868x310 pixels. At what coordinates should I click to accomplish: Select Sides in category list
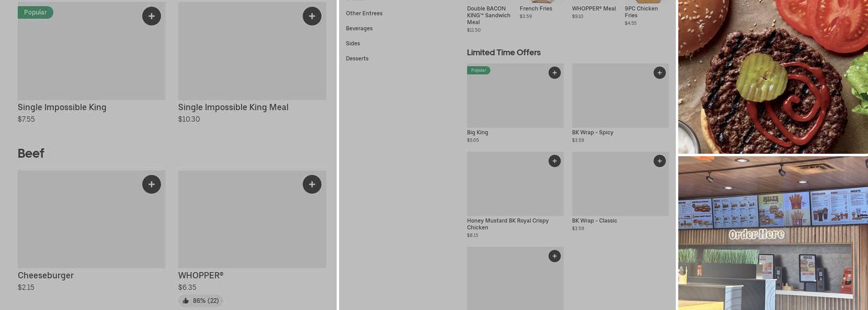coord(353,43)
